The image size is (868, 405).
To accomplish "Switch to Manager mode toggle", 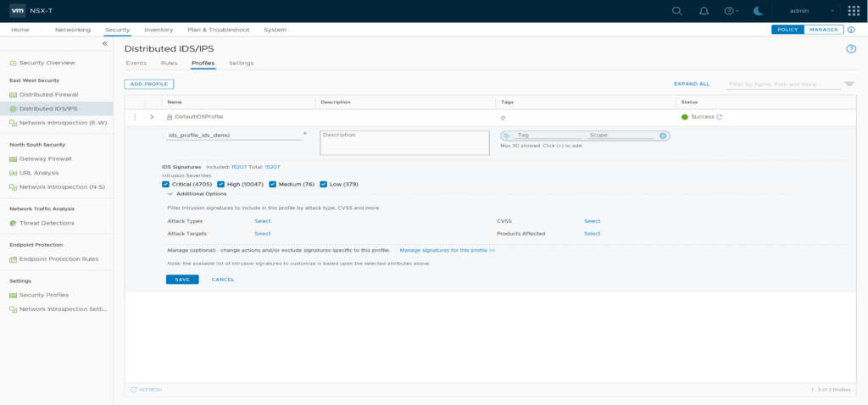I will click(x=824, y=30).
